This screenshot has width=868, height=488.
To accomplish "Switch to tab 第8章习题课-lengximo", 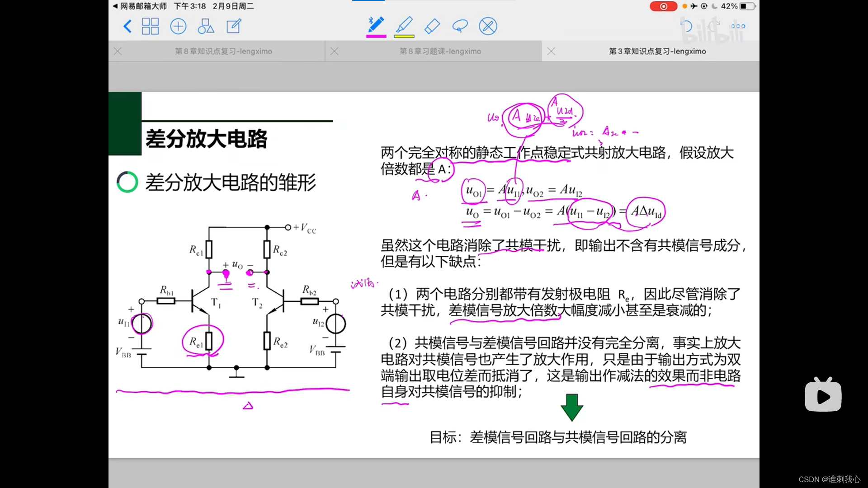I will tap(440, 52).
